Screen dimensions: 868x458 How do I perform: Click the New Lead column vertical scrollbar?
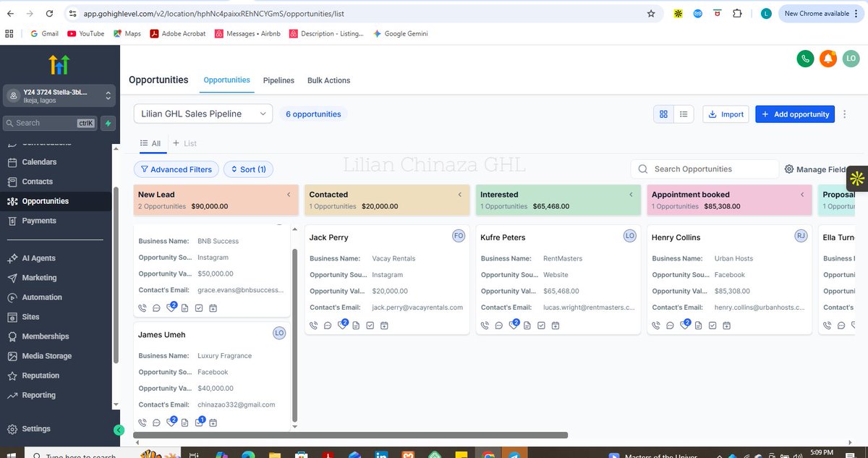coord(294,334)
